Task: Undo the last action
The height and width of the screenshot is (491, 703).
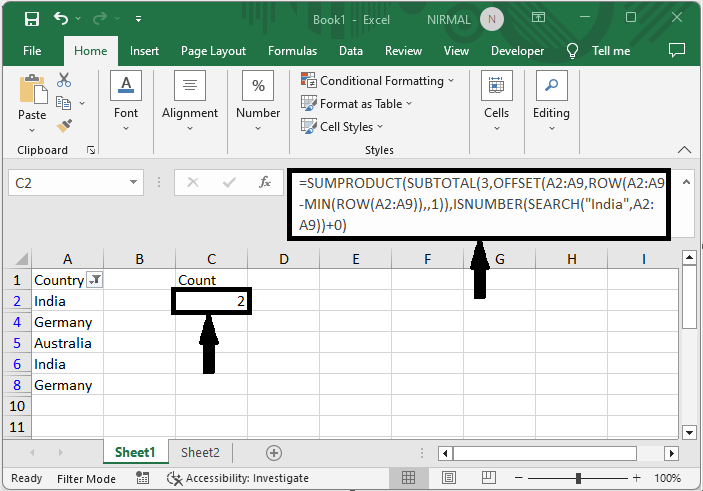Action: click(61, 18)
